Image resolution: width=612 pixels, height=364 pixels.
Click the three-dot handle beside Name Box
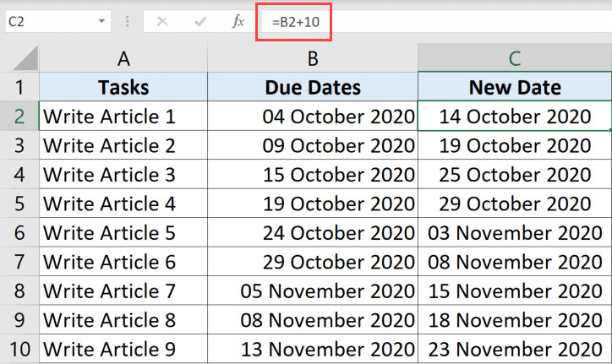128,21
